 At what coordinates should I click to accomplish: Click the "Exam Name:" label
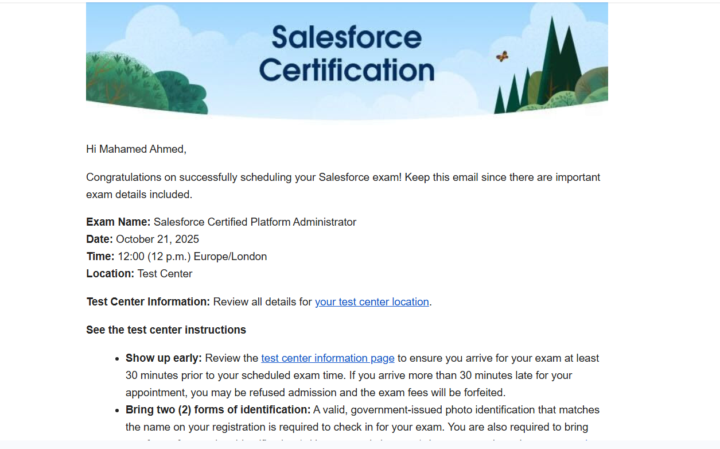118,222
